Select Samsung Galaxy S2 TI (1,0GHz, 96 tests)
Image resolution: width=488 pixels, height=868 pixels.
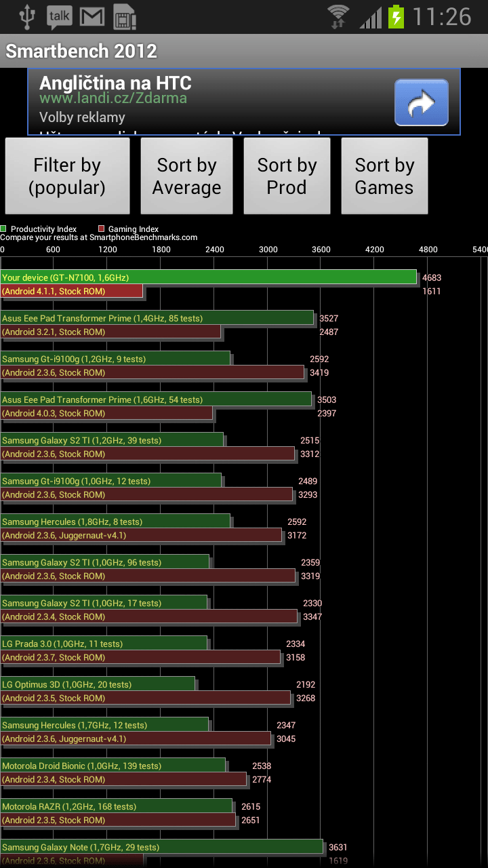105,562
